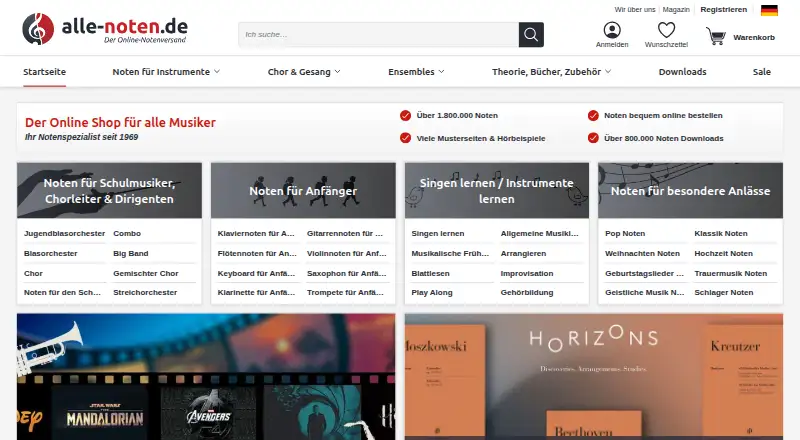Open the Singen lernen list link
This screenshot has height=440, width=800.
coord(438,233)
